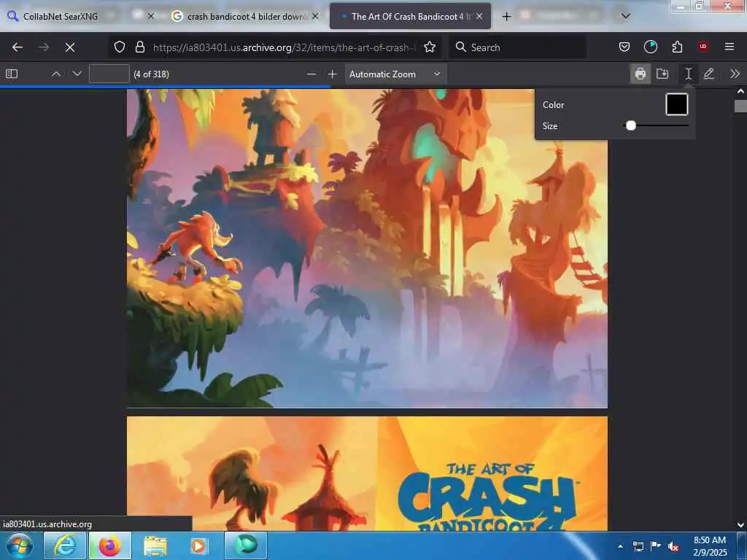Switch to the CollabNet SearXNG tab
This screenshot has height=560, width=747.
[61, 17]
